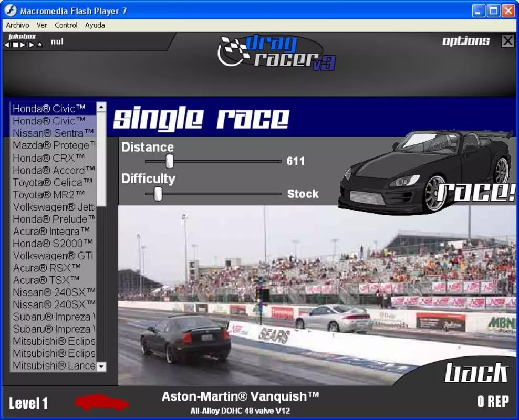Start the race with race! button
This screenshot has height=420, width=519.
click(x=476, y=193)
